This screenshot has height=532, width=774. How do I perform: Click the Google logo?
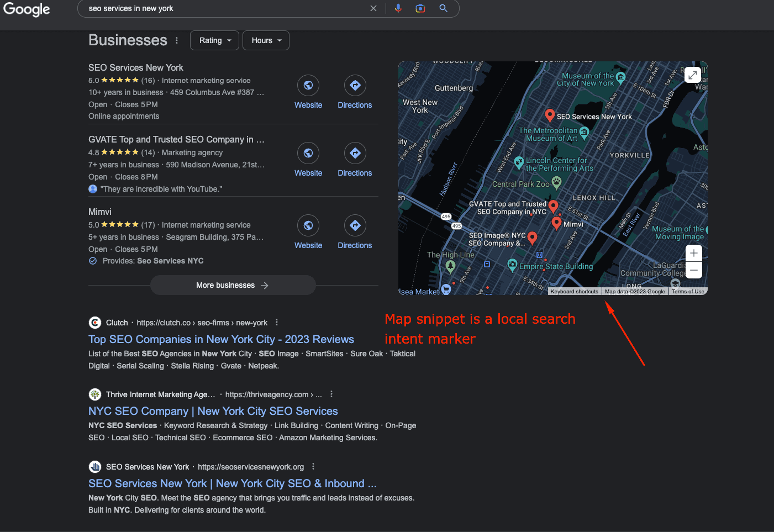point(27,9)
